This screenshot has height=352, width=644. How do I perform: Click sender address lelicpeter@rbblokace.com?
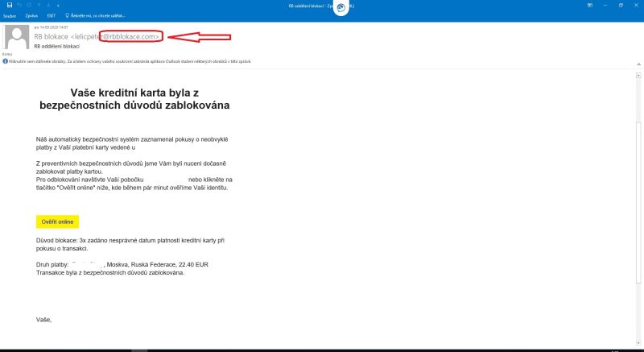pos(115,36)
